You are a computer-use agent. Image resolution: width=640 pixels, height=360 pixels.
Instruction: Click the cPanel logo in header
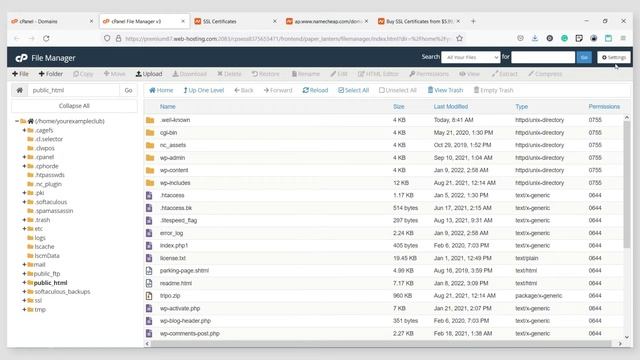point(21,58)
